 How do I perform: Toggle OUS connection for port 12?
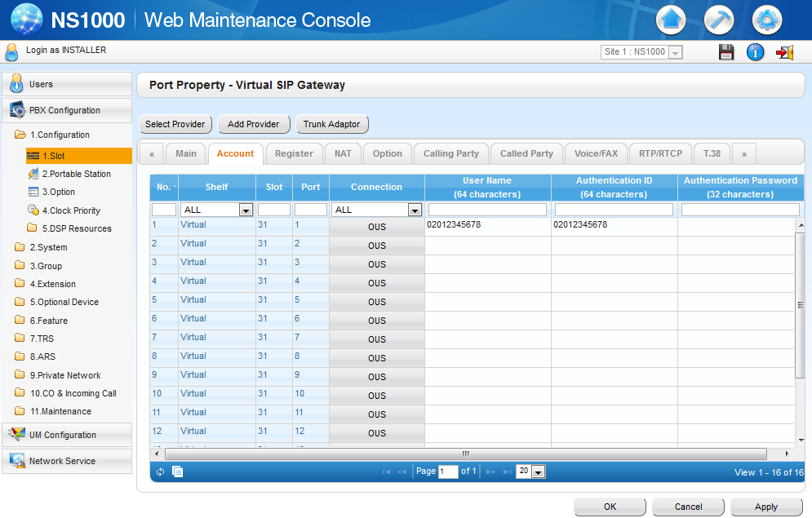377,434
